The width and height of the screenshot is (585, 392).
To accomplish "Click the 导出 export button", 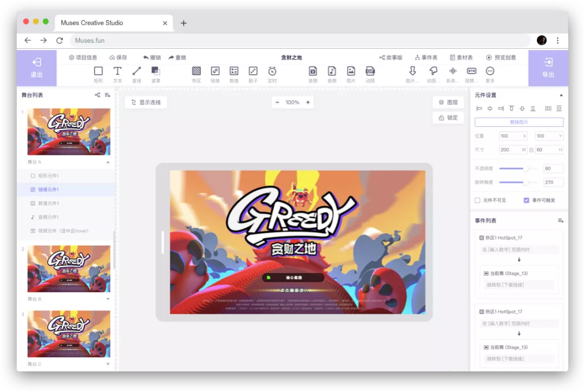I will point(548,68).
